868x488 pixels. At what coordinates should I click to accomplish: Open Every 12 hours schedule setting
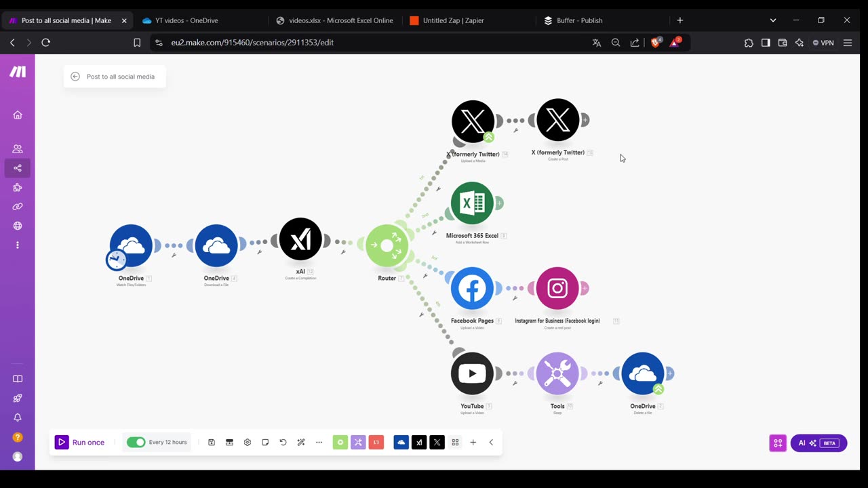[x=167, y=442]
